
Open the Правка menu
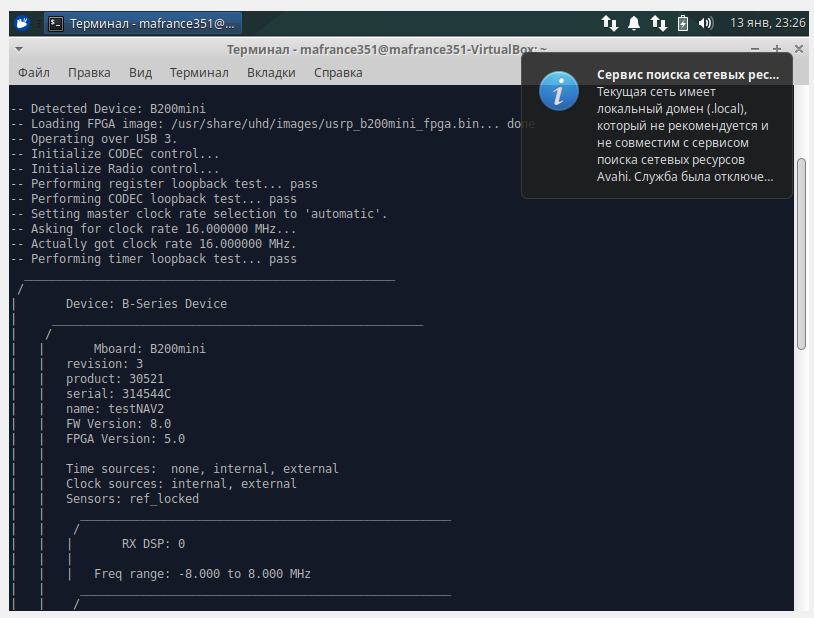(89, 73)
